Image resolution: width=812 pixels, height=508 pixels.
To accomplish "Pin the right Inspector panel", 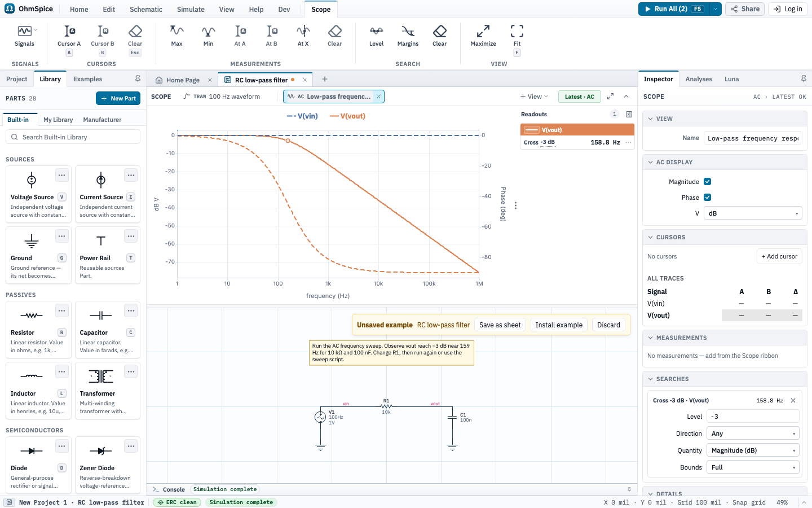I will coord(804,79).
